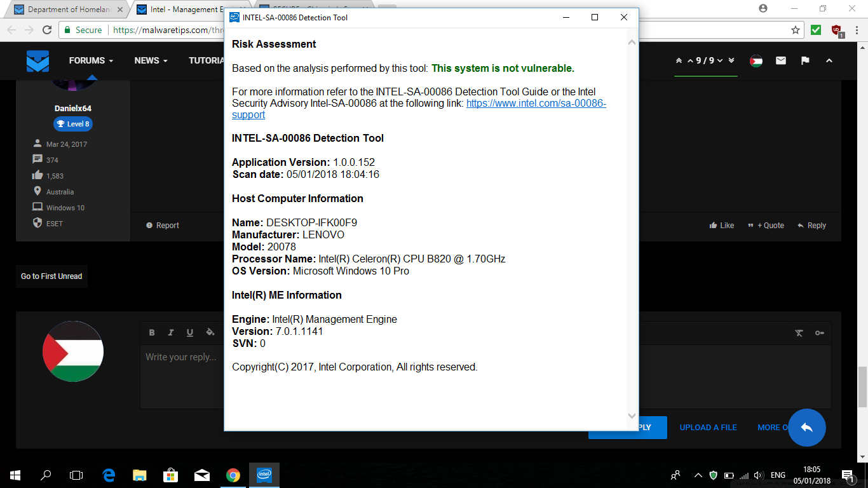Screen dimensions: 868x488
Task: Open the Windows Start menu
Action: (15, 475)
